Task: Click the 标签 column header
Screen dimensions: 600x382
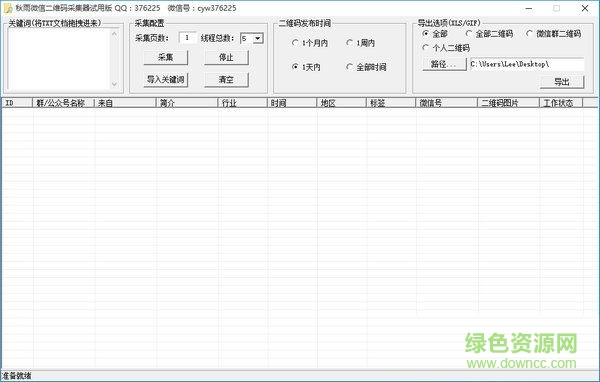Action: coord(391,103)
